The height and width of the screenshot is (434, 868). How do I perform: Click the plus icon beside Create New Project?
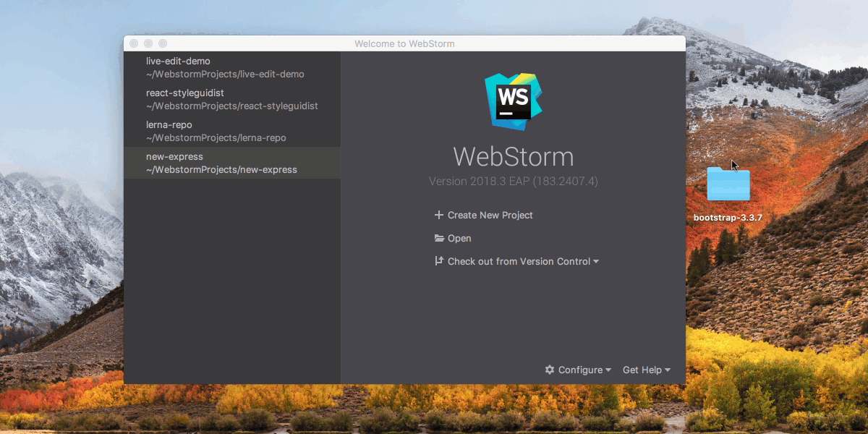click(x=438, y=215)
